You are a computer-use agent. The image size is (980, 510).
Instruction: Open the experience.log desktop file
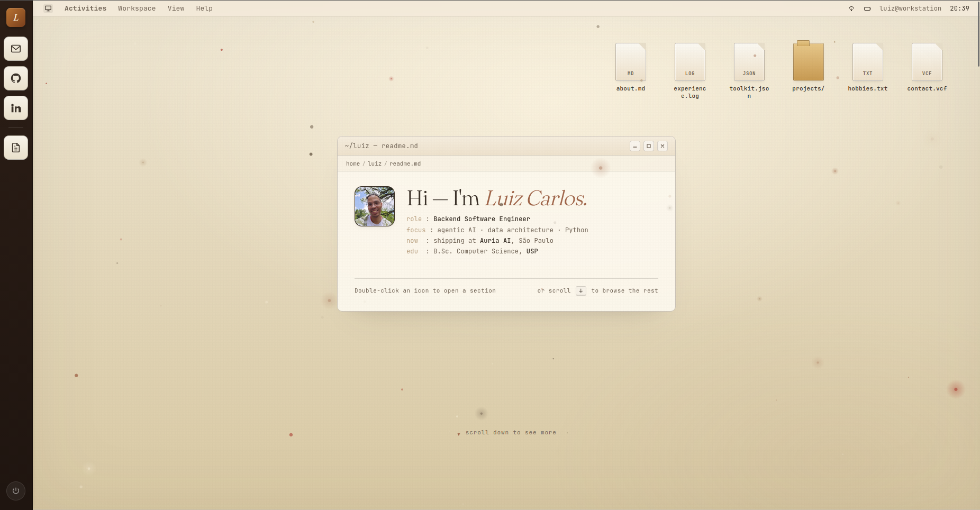coord(689,61)
